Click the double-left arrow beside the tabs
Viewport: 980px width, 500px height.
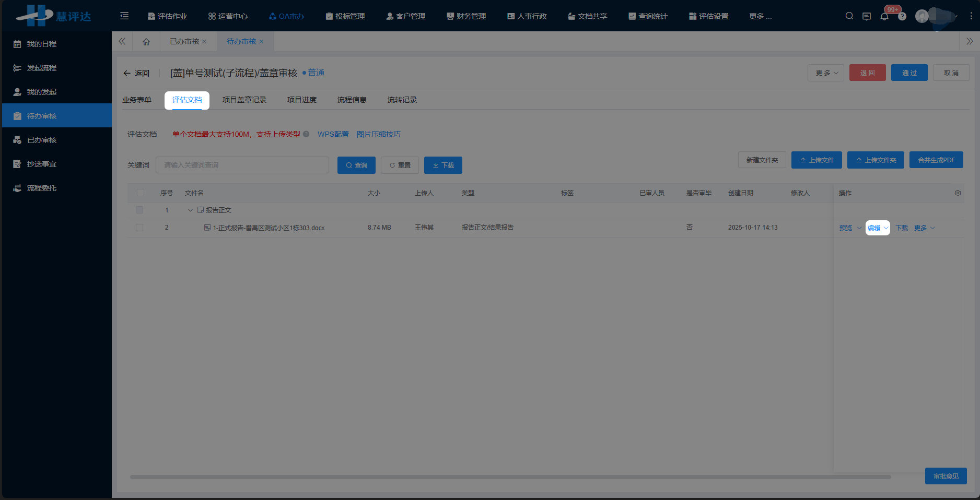click(122, 41)
